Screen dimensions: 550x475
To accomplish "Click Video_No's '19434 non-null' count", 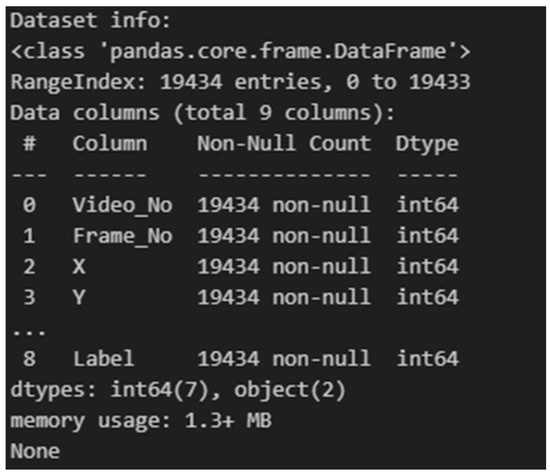I will coord(284,205).
